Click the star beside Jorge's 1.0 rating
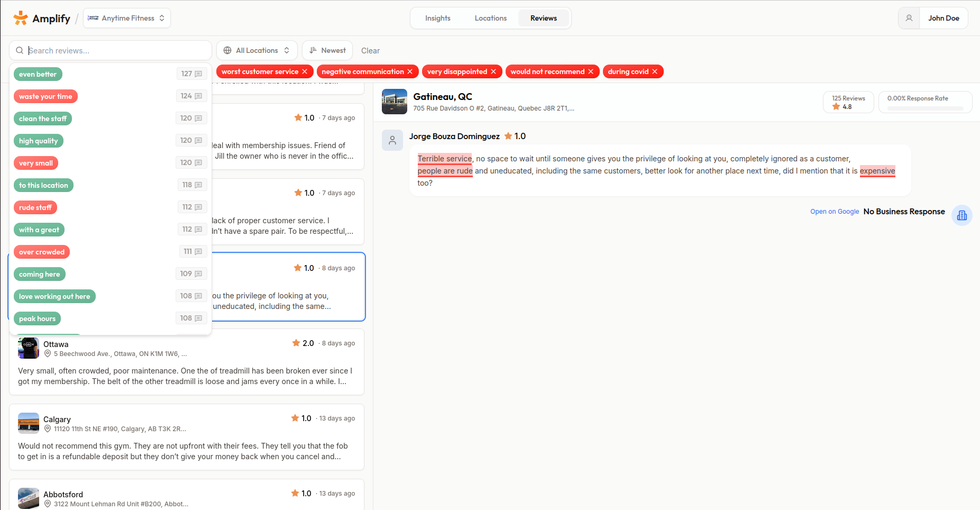The image size is (980, 510). click(508, 136)
